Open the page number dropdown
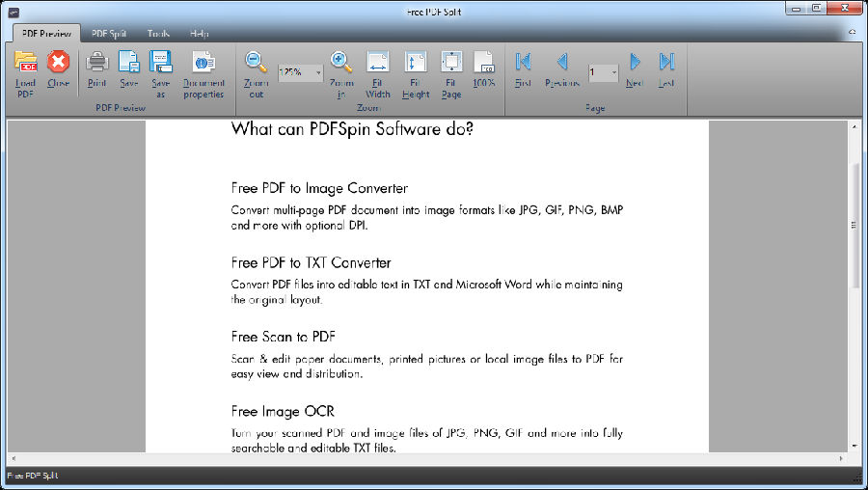Screen dimensions: 868x490 pyautogui.click(x=614, y=72)
